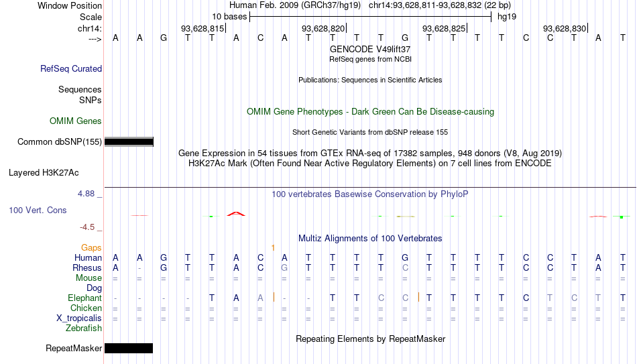Click the -4.5 lower scale value
This screenshot has width=637, height=364.
coord(87,227)
